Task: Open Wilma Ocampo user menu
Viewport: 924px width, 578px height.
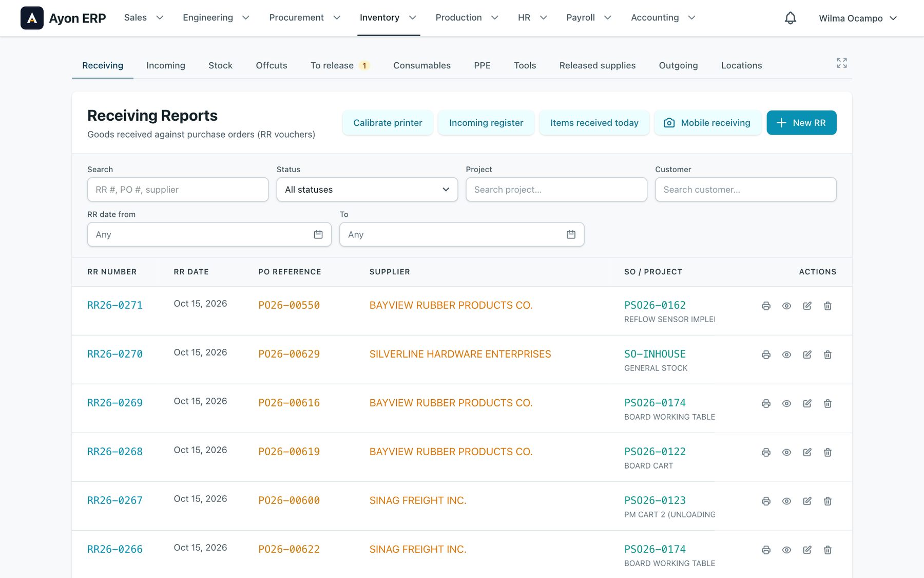Action: [858, 18]
